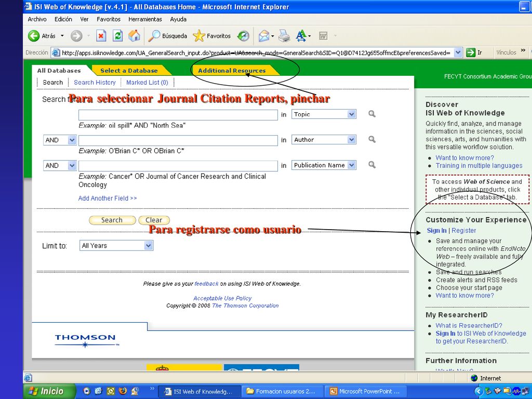The height and width of the screenshot is (399, 532).
Task: Open the Search History sub-tab
Action: click(x=95, y=83)
